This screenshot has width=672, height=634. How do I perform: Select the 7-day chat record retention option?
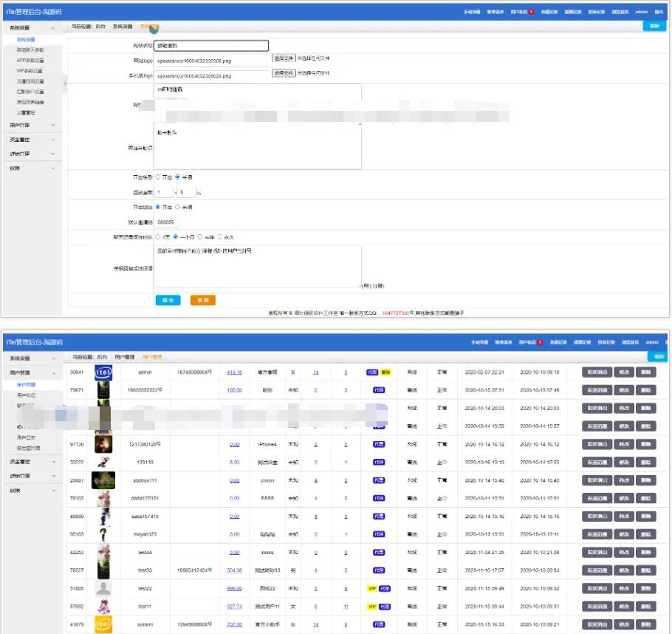point(158,237)
